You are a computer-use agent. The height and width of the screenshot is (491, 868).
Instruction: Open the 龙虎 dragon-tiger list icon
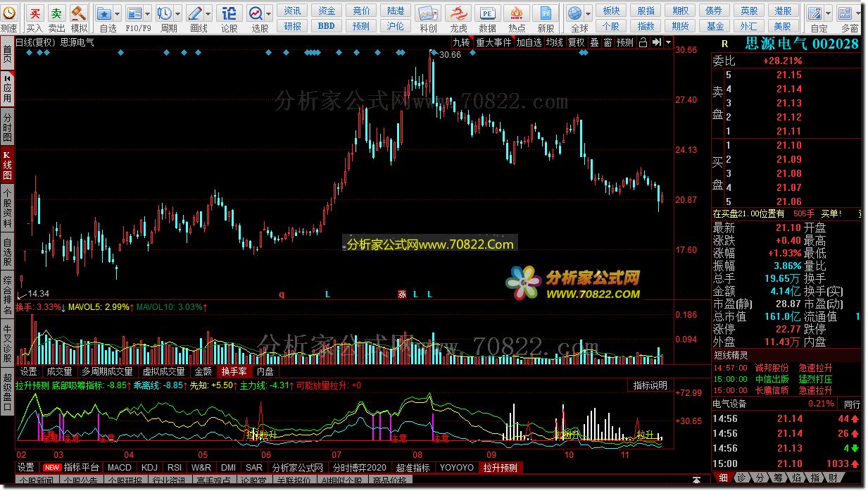point(458,13)
